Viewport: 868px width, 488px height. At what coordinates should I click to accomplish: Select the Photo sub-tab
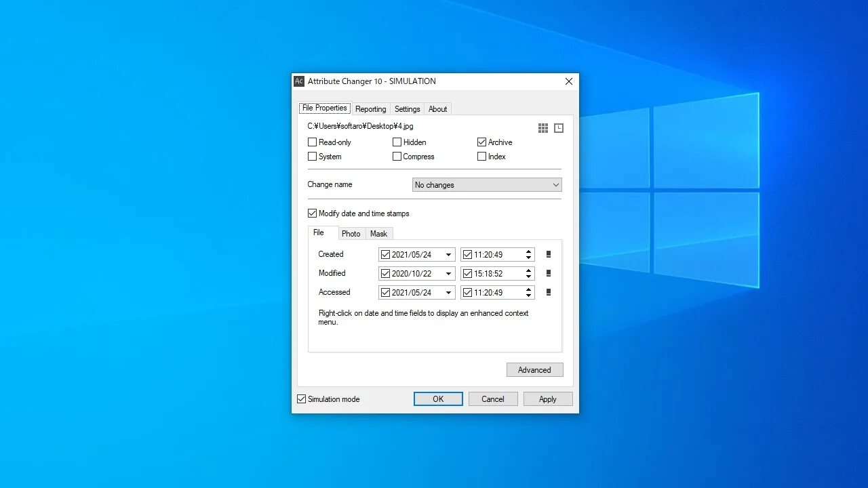coord(351,234)
